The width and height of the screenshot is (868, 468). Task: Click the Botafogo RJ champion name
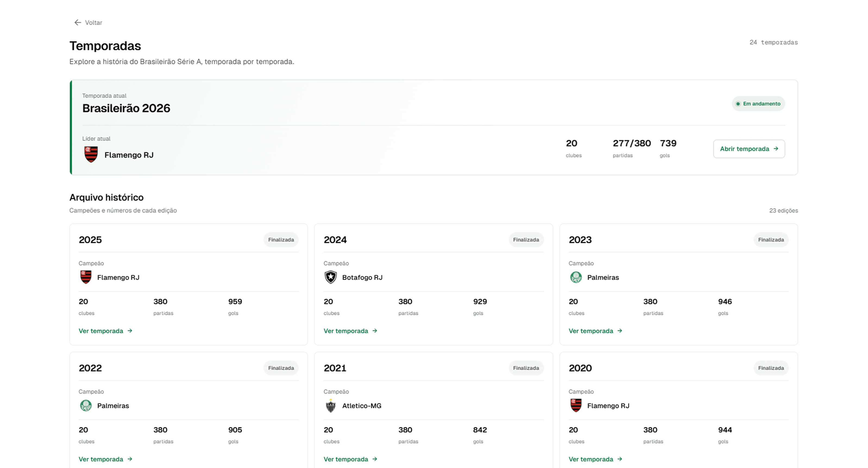click(x=362, y=277)
